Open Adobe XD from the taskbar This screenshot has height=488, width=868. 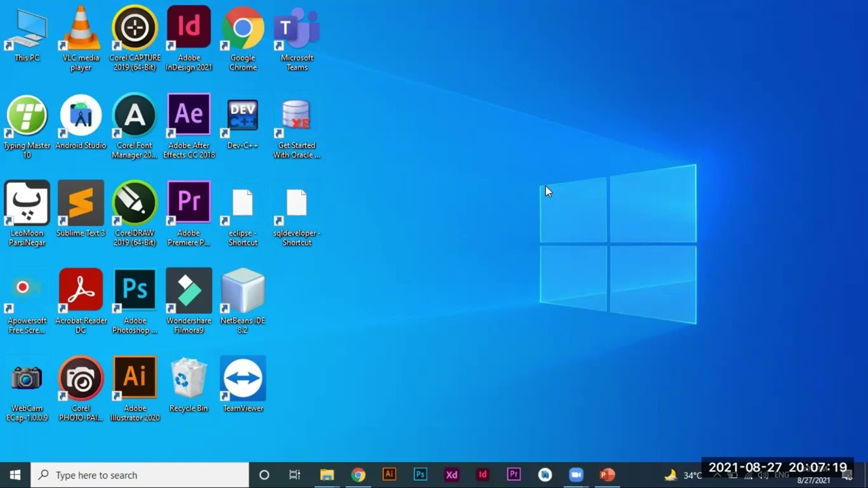pyautogui.click(x=452, y=475)
